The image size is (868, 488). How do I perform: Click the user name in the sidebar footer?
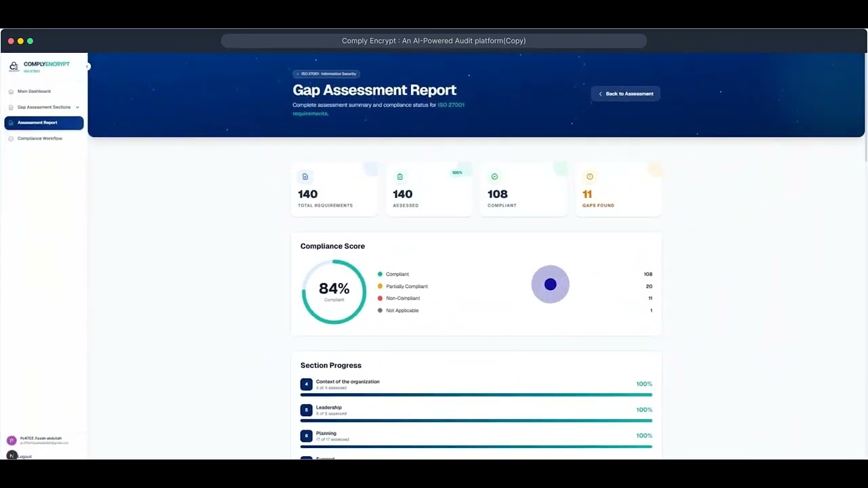pyautogui.click(x=41, y=439)
